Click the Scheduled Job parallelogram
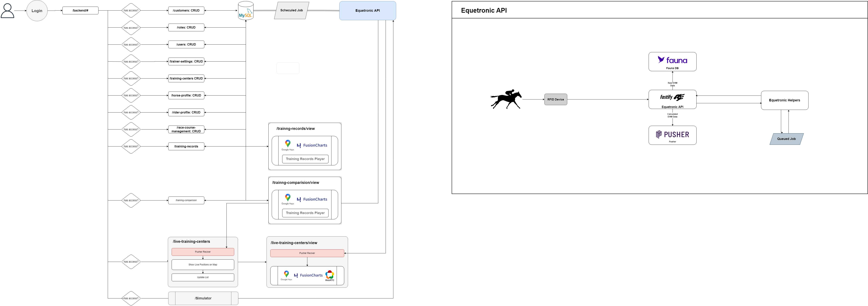 (291, 10)
